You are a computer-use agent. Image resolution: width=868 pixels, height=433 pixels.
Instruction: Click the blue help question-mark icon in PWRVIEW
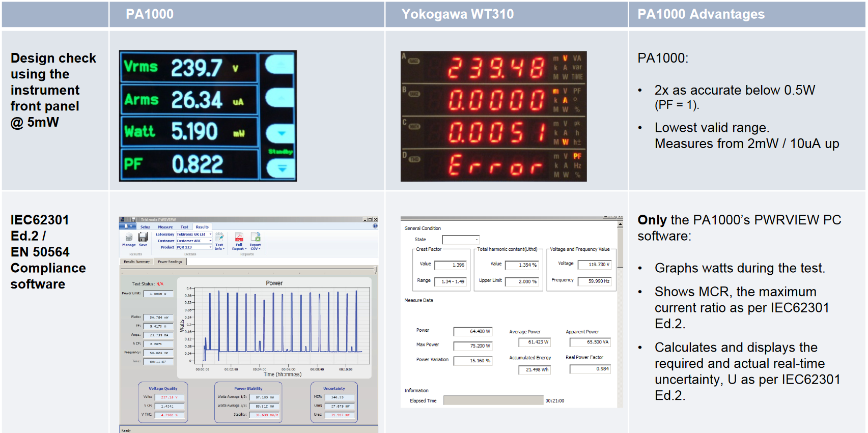tap(375, 226)
